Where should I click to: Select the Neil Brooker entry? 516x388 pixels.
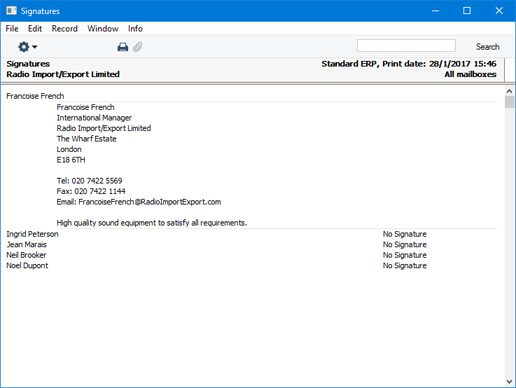[26, 255]
